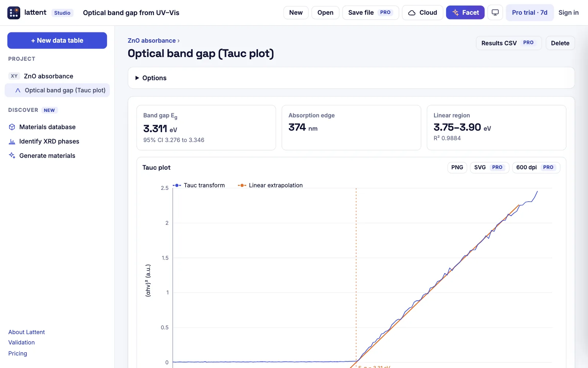Image resolution: width=588 pixels, height=368 pixels.
Task: Click the Pro trial 7d badge
Action: 530,13
